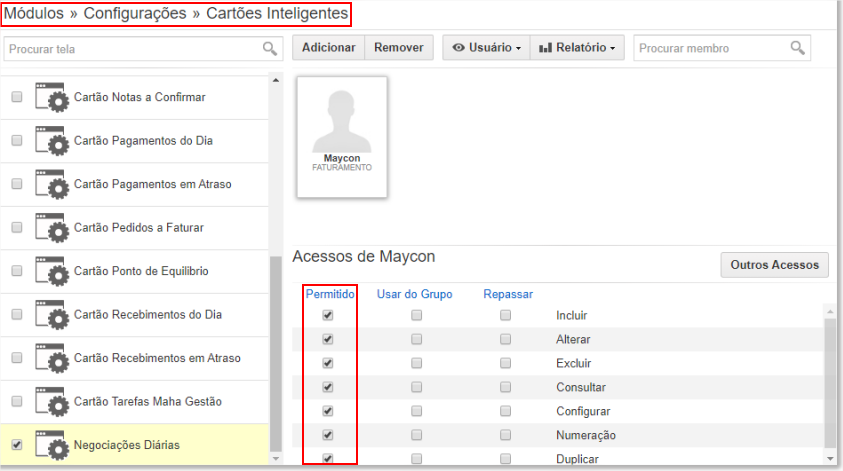The height and width of the screenshot is (471, 843).
Task: Click the Cartão Ponto de Equilíbrio screen icon
Action: point(52,272)
